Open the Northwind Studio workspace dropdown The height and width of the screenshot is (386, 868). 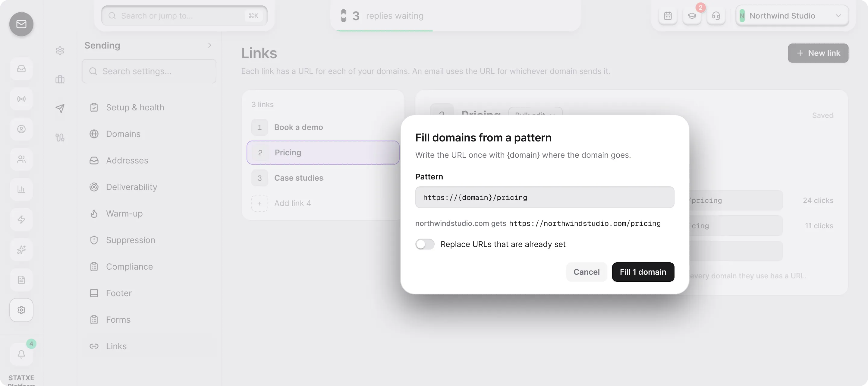pos(792,16)
